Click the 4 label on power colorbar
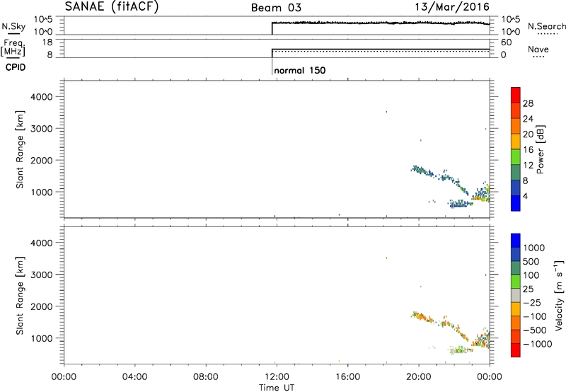566x392 pixels. click(x=525, y=196)
